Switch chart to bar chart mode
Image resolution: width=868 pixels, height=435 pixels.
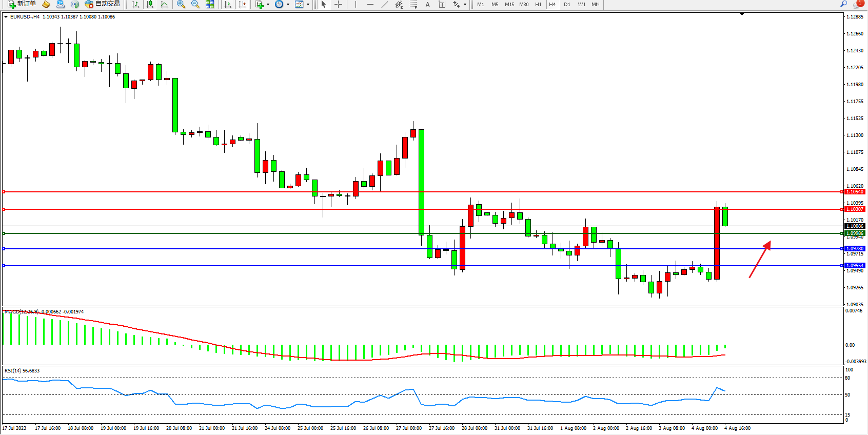tap(135, 4)
